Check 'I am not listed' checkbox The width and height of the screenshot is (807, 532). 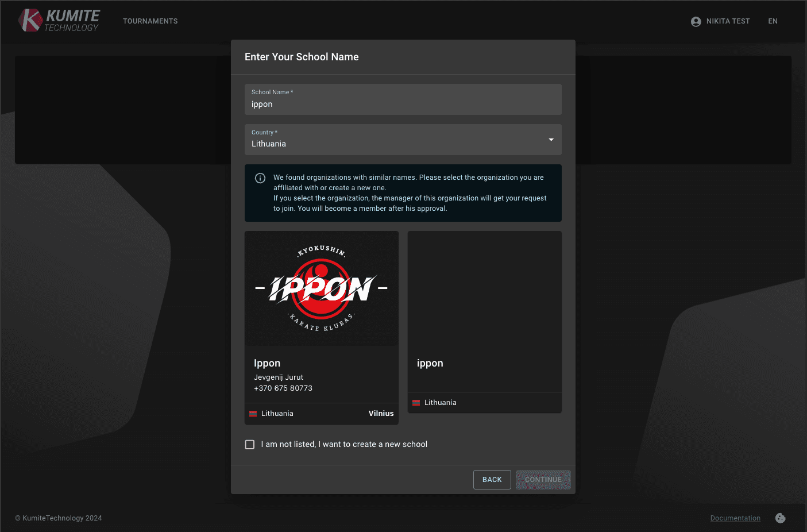point(250,445)
